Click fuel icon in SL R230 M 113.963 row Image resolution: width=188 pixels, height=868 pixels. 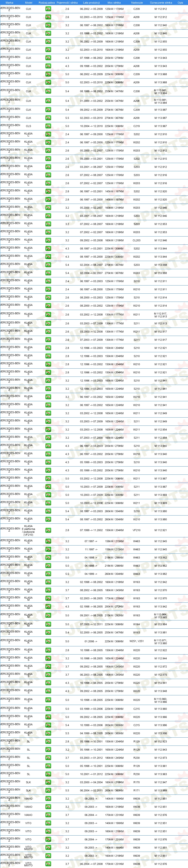[48, 774]
